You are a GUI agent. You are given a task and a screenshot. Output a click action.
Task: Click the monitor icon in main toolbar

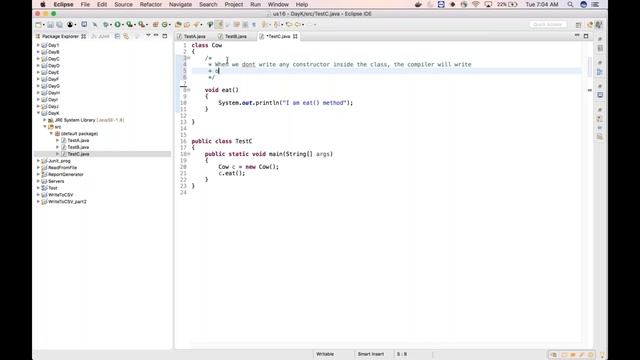point(84,25)
